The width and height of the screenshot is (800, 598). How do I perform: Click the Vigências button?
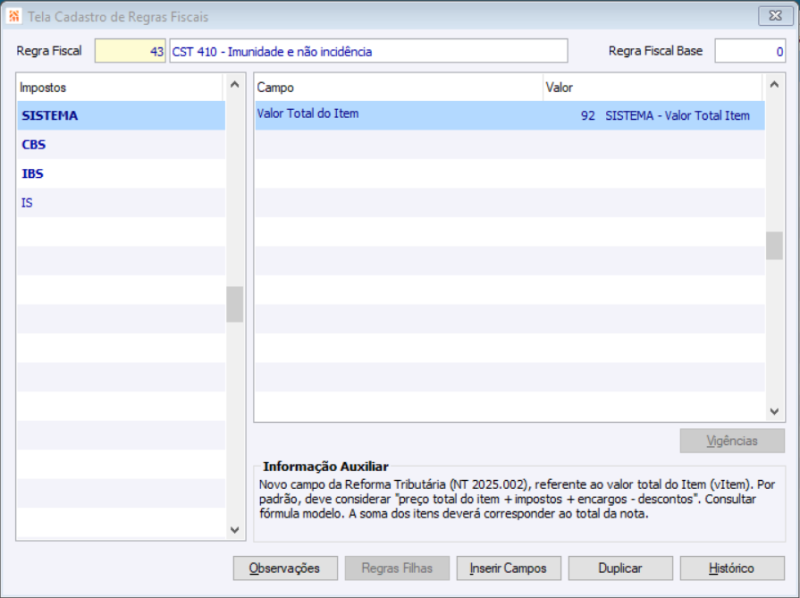click(x=732, y=440)
